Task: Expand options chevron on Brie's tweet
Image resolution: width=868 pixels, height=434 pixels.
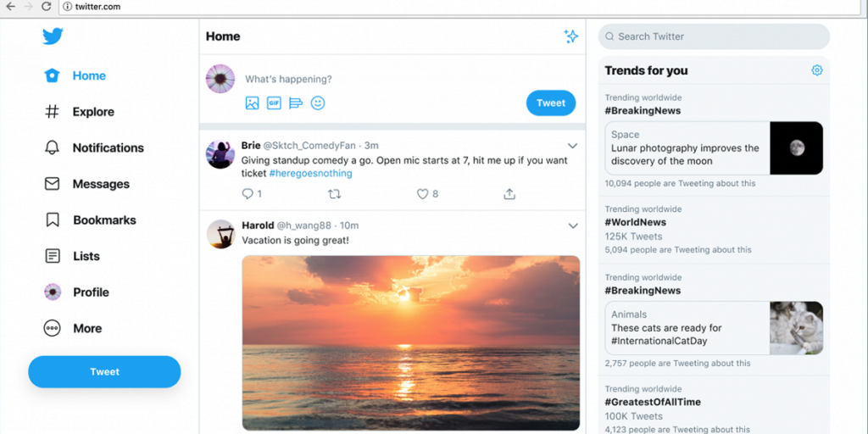Action: (x=572, y=146)
